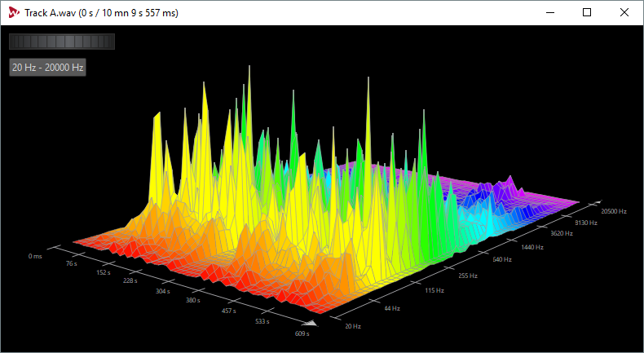Select the 1440 Hz frequency label

coord(532,247)
